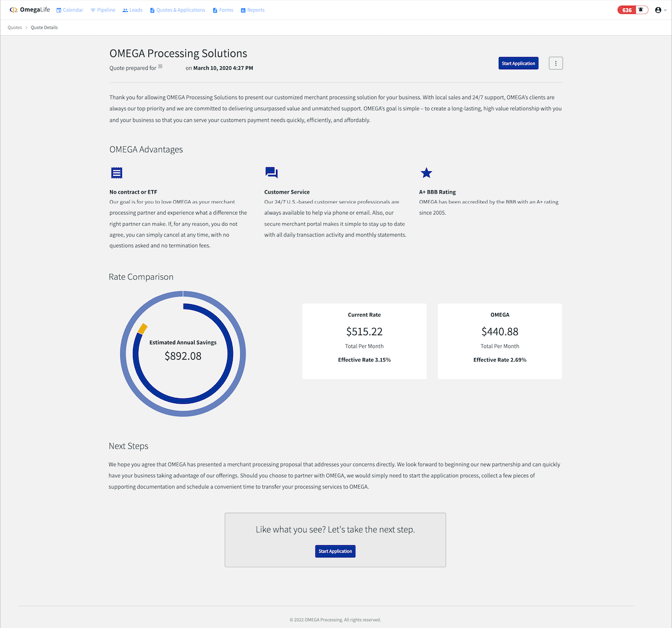Open the user account dropdown

pyautogui.click(x=661, y=10)
